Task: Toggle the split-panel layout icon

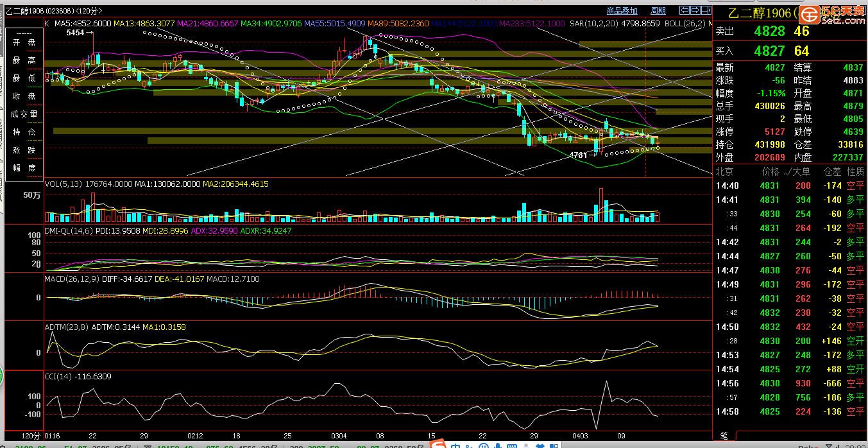Action: [x=705, y=10]
